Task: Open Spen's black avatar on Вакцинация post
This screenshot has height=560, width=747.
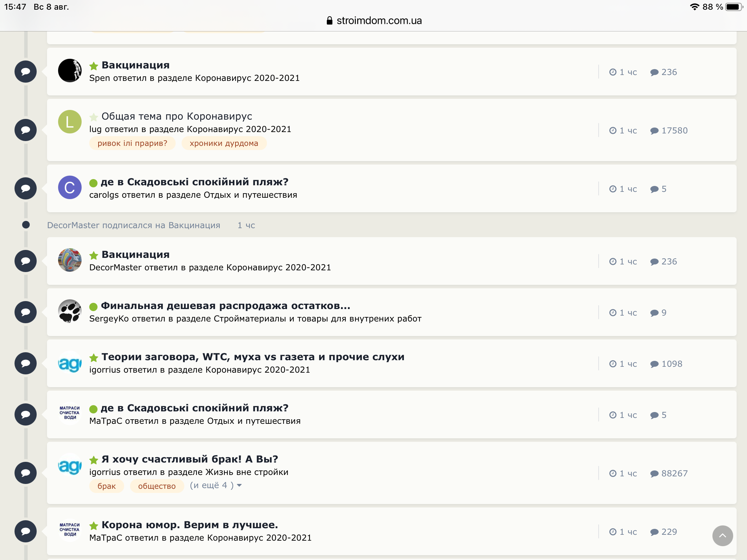Action: click(x=70, y=71)
